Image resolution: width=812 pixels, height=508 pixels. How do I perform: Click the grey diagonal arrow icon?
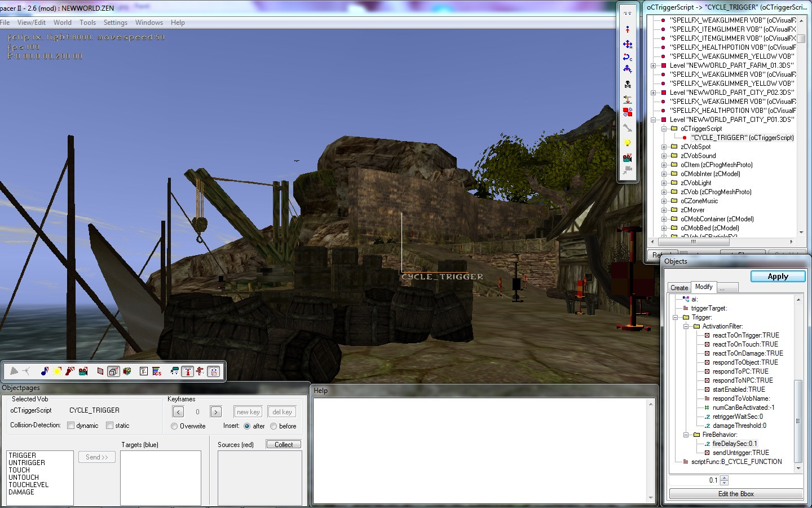(627, 128)
